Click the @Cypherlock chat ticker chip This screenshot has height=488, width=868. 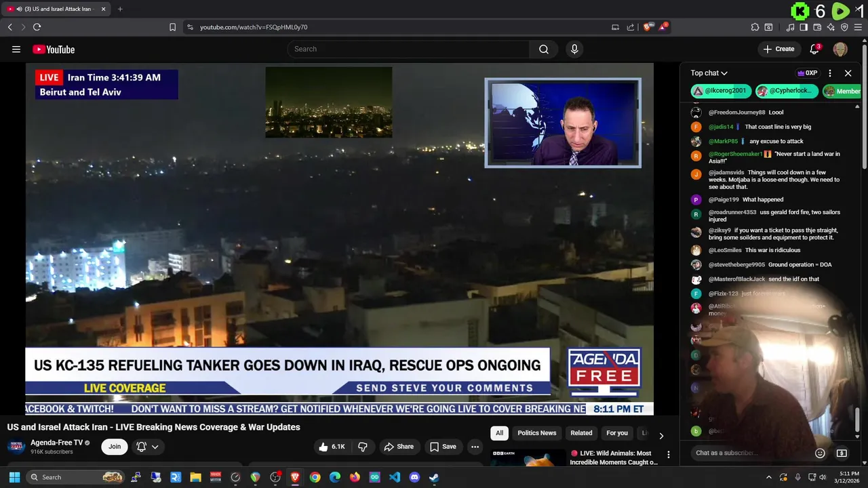785,91
